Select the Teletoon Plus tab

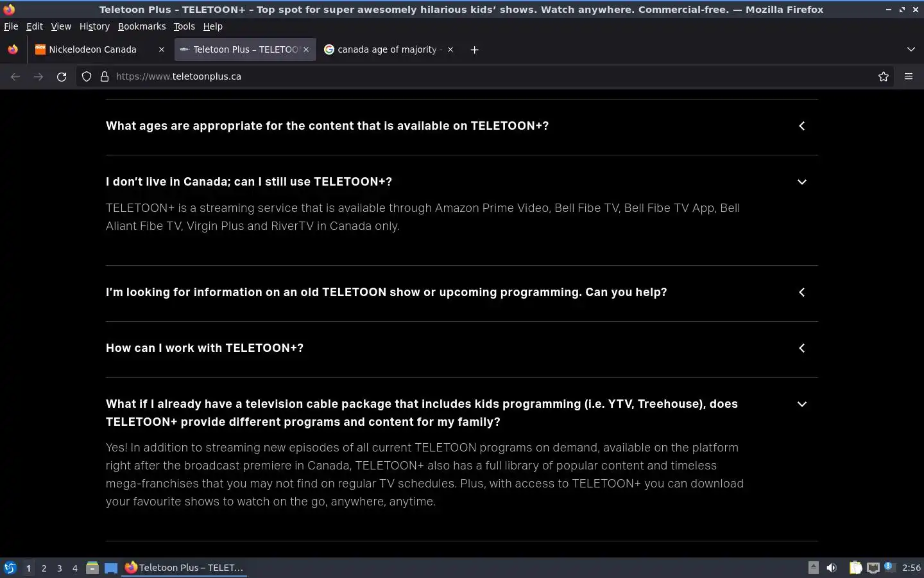(245, 49)
